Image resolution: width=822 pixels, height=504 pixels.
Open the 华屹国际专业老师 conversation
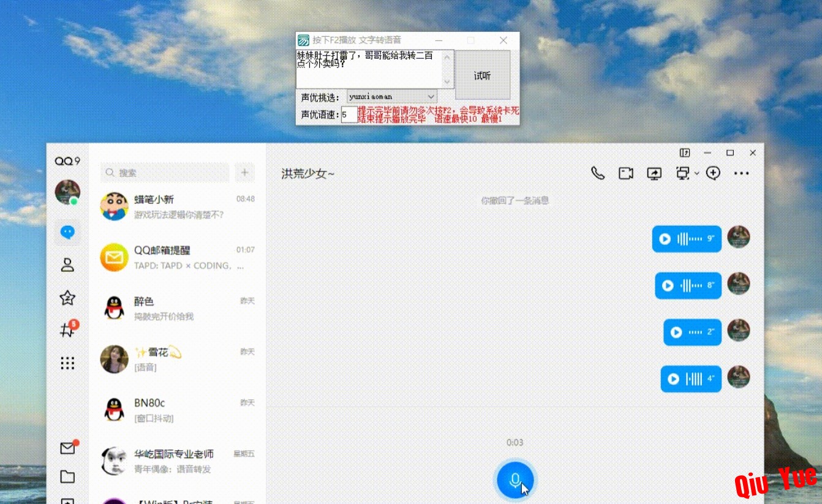pyautogui.click(x=178, y=461)
